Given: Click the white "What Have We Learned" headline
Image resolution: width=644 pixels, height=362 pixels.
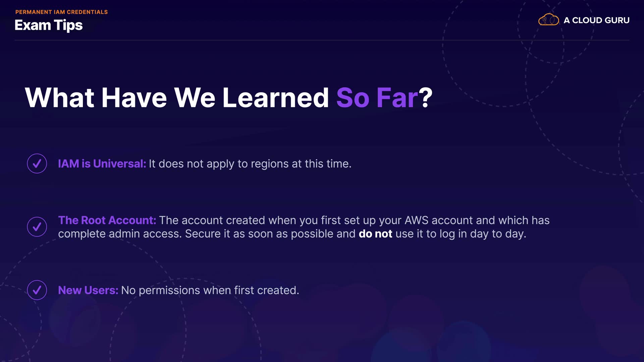Looking at the screenshot, I should [x=177, y=98].
